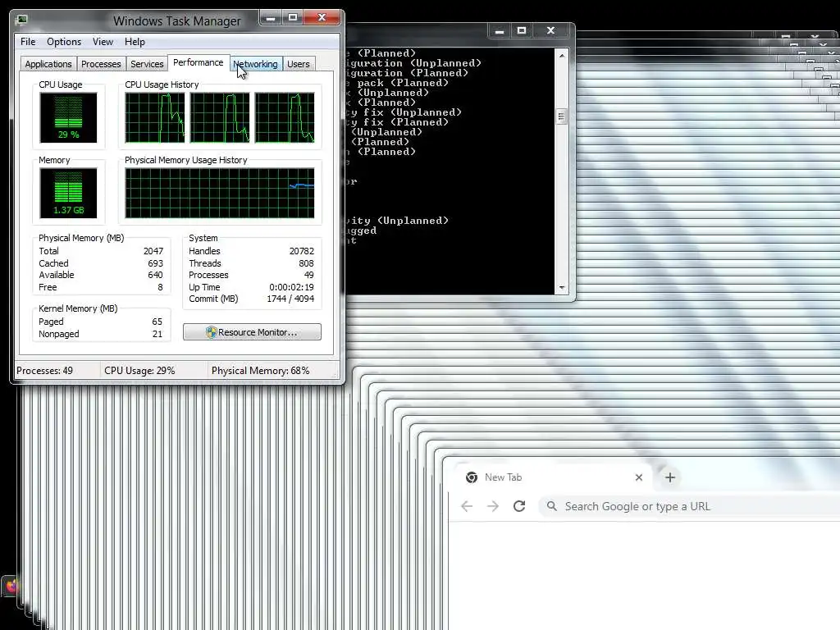
Task: Click the Resource Monitor button
Action: click(x=253, y=332)
